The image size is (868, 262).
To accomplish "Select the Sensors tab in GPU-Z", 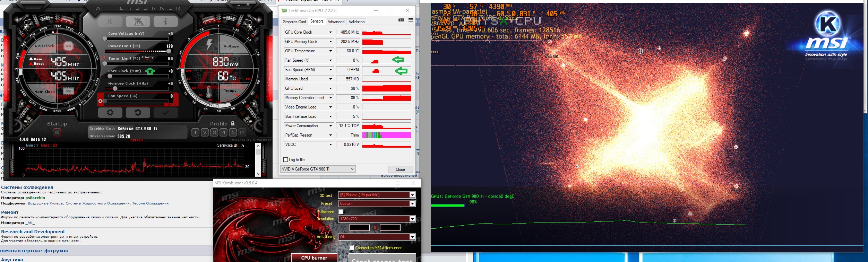I will pyautogui.click(x=317, y=21).
